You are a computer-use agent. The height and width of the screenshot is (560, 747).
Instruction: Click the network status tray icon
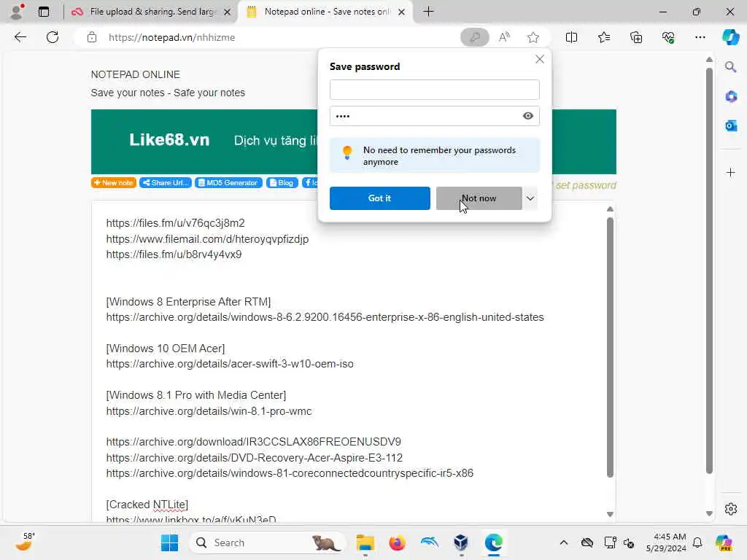[611, 542]
